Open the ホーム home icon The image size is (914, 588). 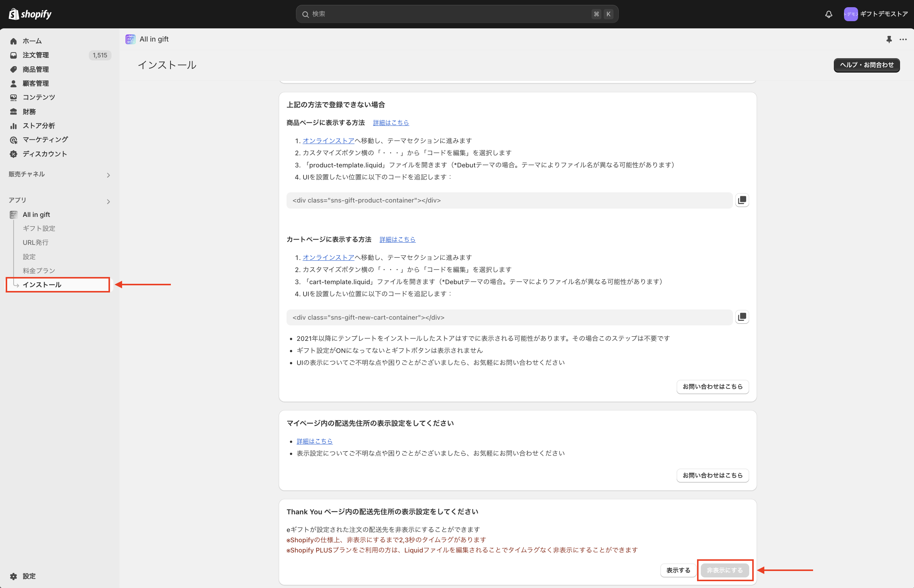point(14,41)
